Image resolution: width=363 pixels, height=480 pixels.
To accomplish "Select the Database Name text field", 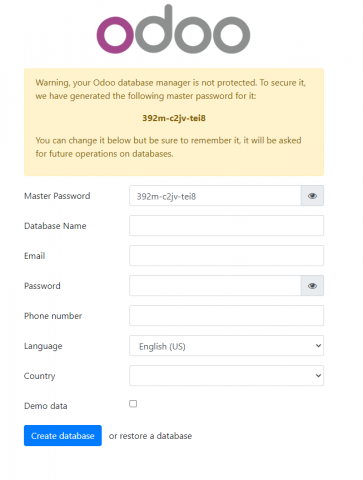I will pos(227,226).
